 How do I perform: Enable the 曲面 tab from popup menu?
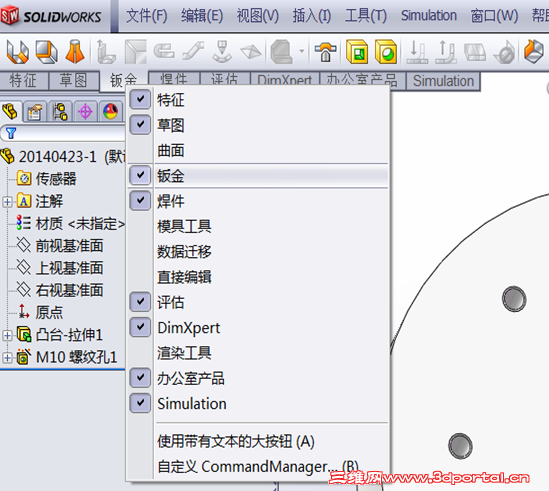(258, 151)
